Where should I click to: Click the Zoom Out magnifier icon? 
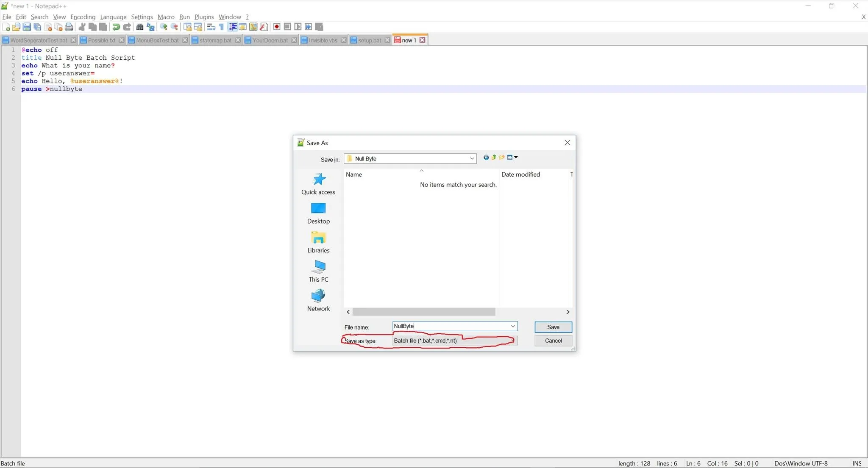[x=174, y=27]
